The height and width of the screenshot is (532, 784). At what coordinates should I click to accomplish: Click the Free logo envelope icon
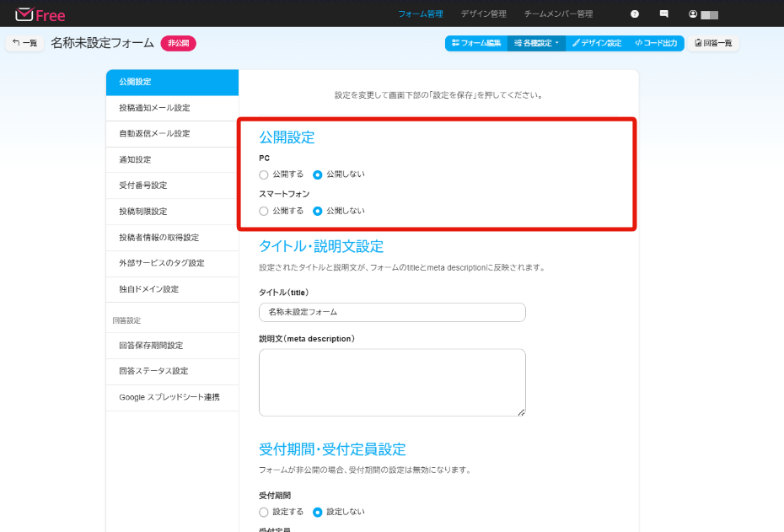24,14
